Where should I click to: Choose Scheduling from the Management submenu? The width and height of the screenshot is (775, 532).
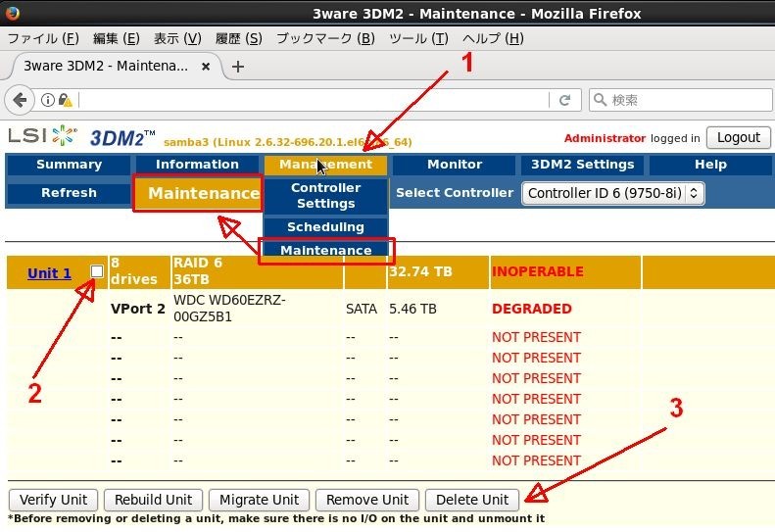click(x=325, y=227)
